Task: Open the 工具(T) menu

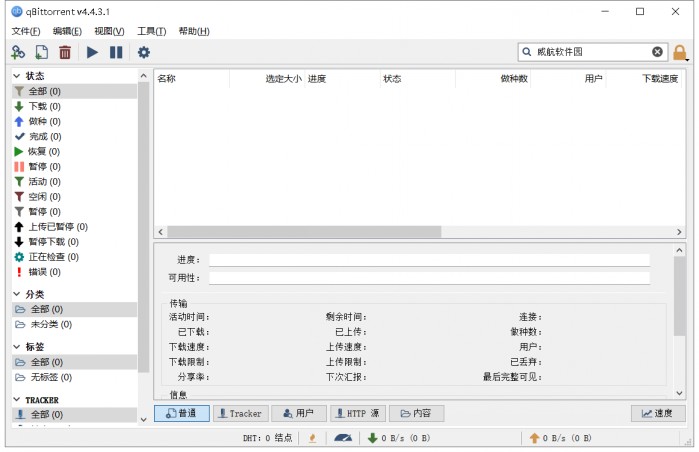Action: [x=152, y=31]
